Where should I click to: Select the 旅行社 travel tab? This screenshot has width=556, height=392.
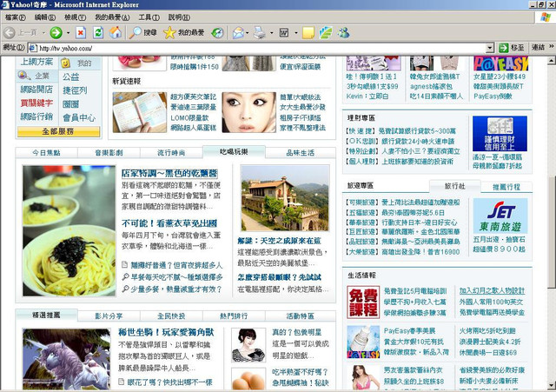coord(455,186)
